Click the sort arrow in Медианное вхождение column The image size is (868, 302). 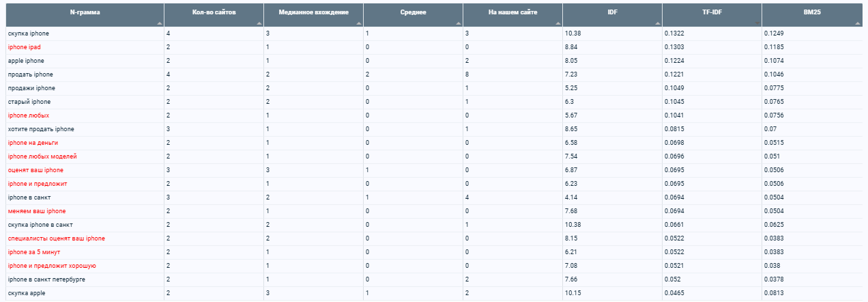[x=358, y=23]
